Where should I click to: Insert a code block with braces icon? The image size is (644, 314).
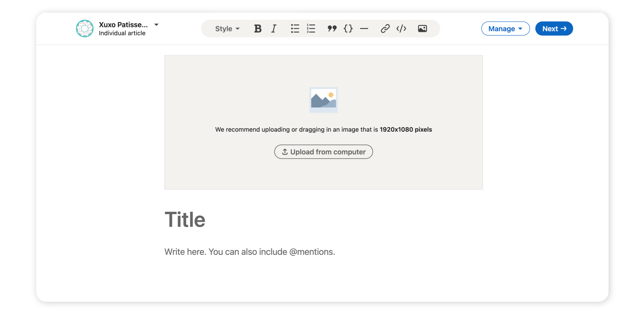click(348, 29)
